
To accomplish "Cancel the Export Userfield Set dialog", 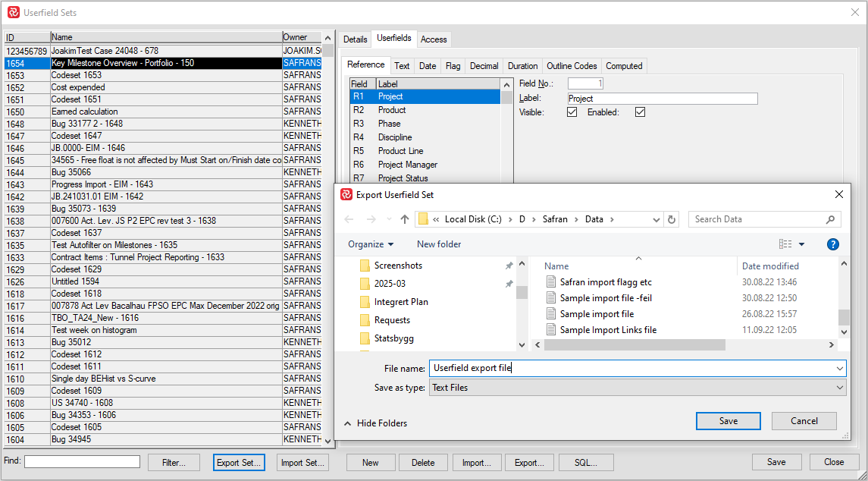I will point(804,421).
